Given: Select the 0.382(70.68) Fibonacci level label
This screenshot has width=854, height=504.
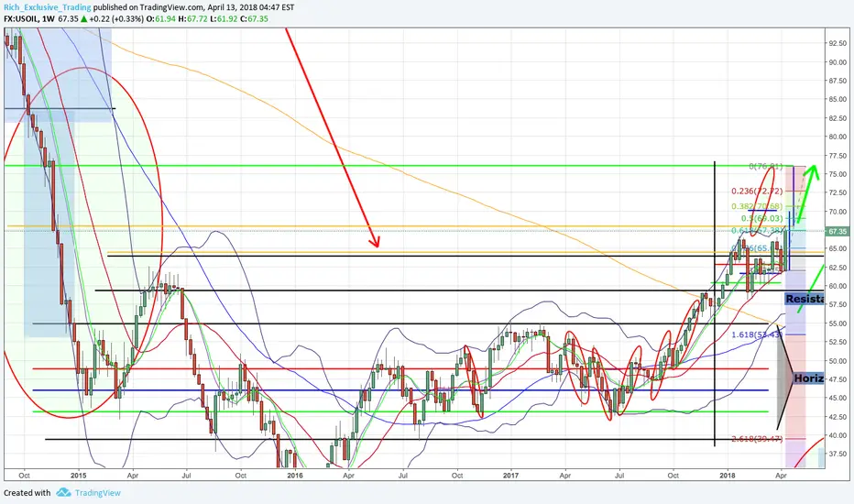Looking at the screenshot, I should pyautogui.click(x=757, y=206).
